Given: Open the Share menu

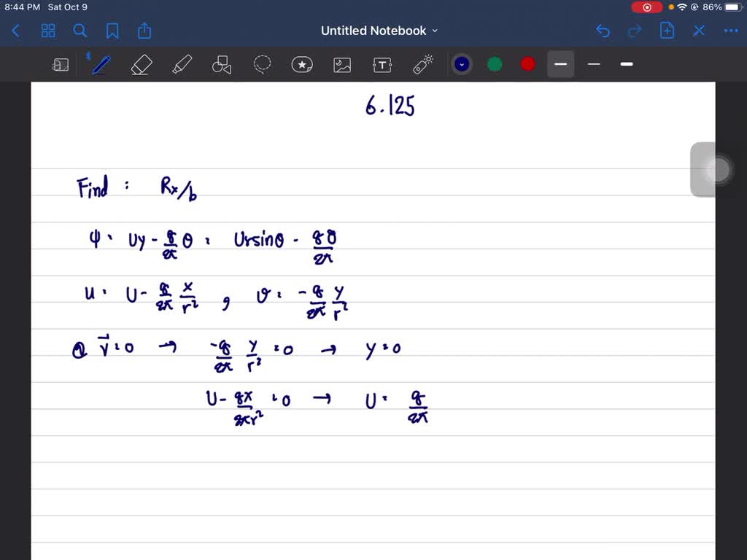Looking at the screenshot, I should click(x=144, y=31).
